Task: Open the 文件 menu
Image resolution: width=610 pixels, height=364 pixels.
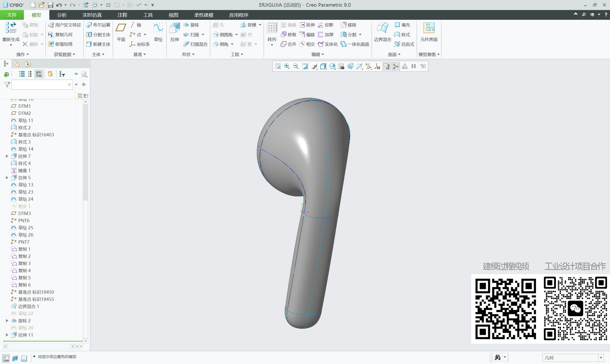Action: (x=12, y=15)
